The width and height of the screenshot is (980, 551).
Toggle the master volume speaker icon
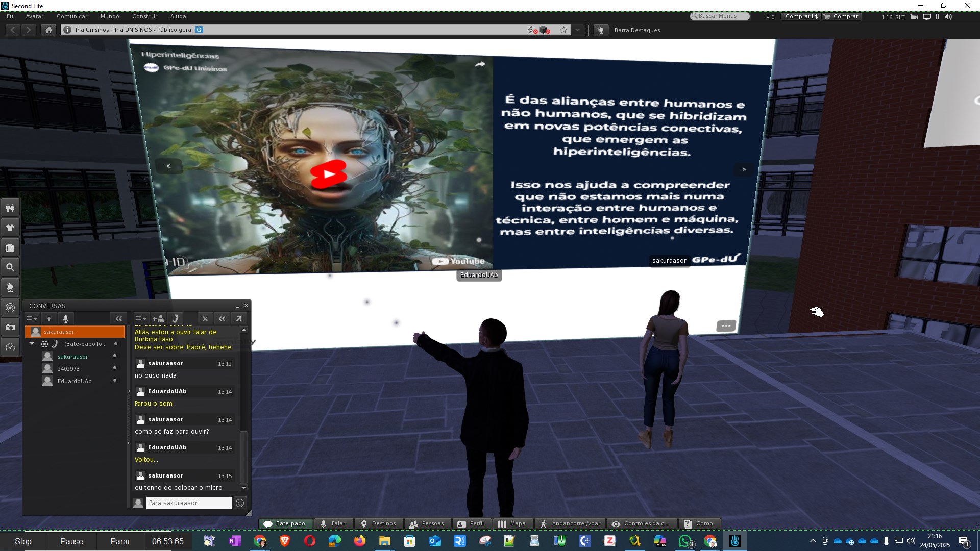point(948,17)
